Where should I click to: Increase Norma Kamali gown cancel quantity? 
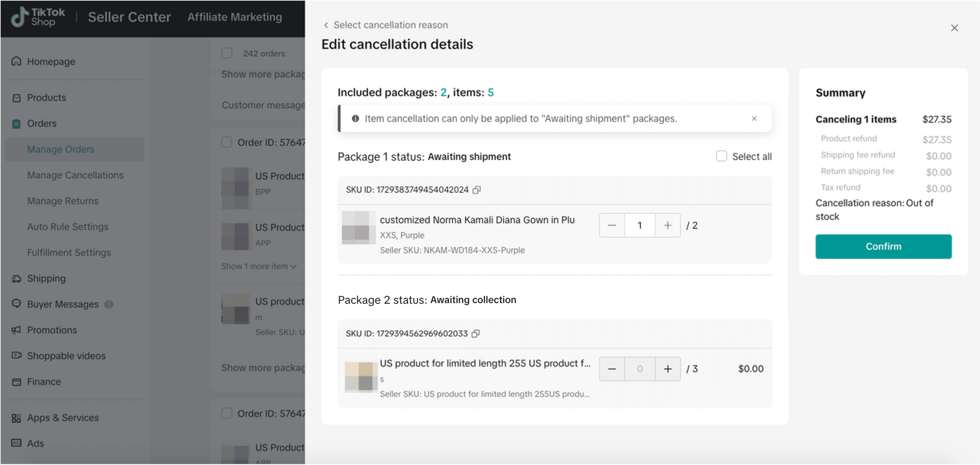click(x=668, y=225)
